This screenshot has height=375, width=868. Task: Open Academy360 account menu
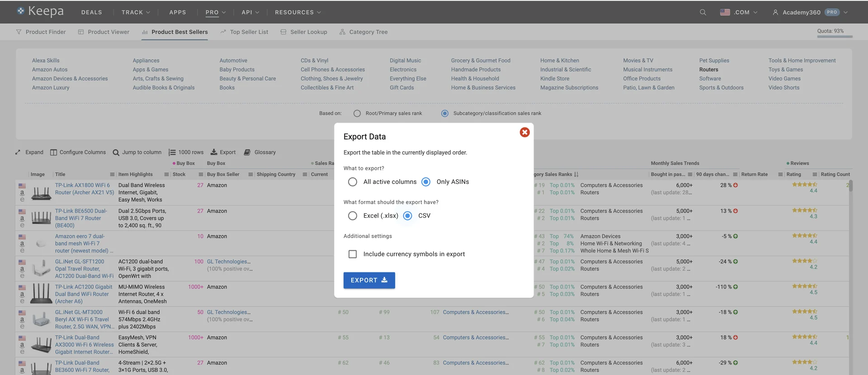click(810, 12)
